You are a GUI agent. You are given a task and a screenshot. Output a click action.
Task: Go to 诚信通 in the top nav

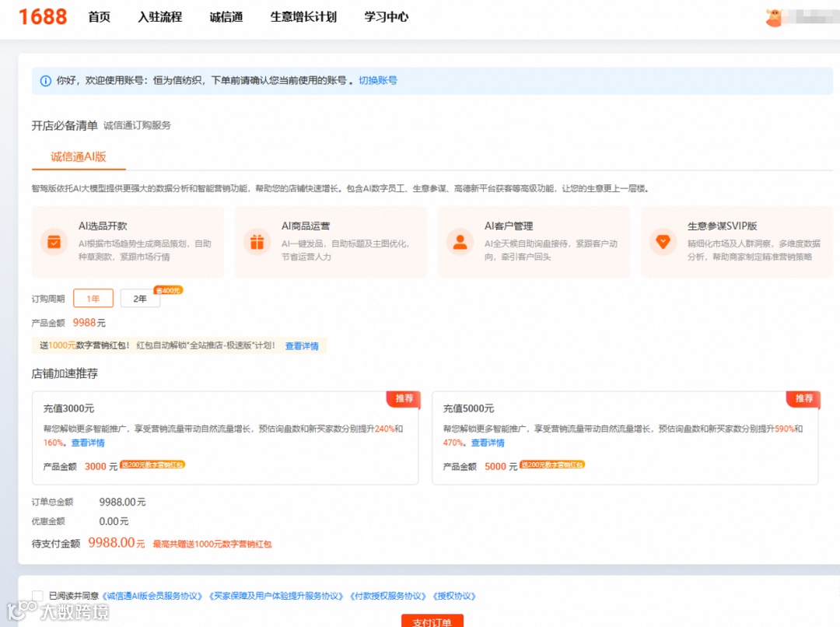pyautogui.click(x=226, y=17)
